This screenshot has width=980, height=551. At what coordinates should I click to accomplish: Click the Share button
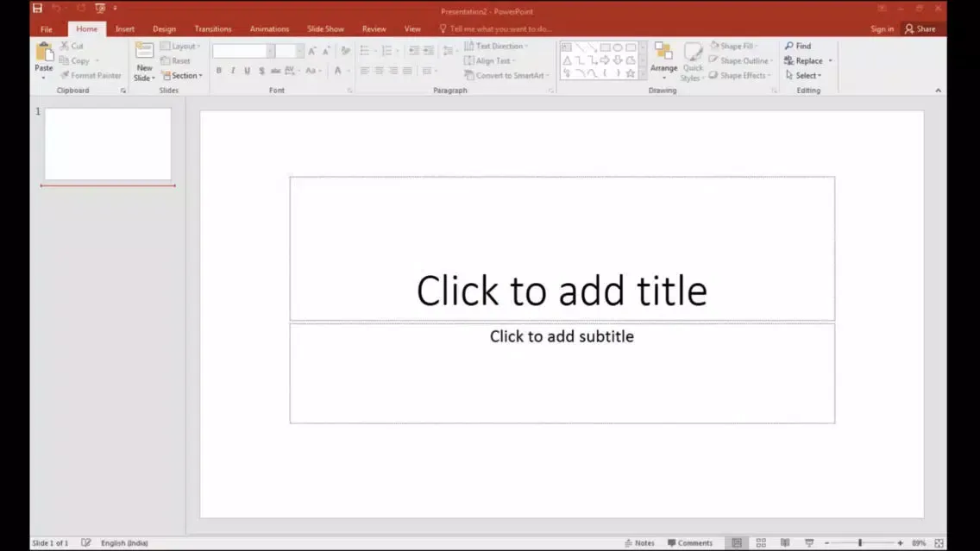pyautogui.click(x=920, y=28)
